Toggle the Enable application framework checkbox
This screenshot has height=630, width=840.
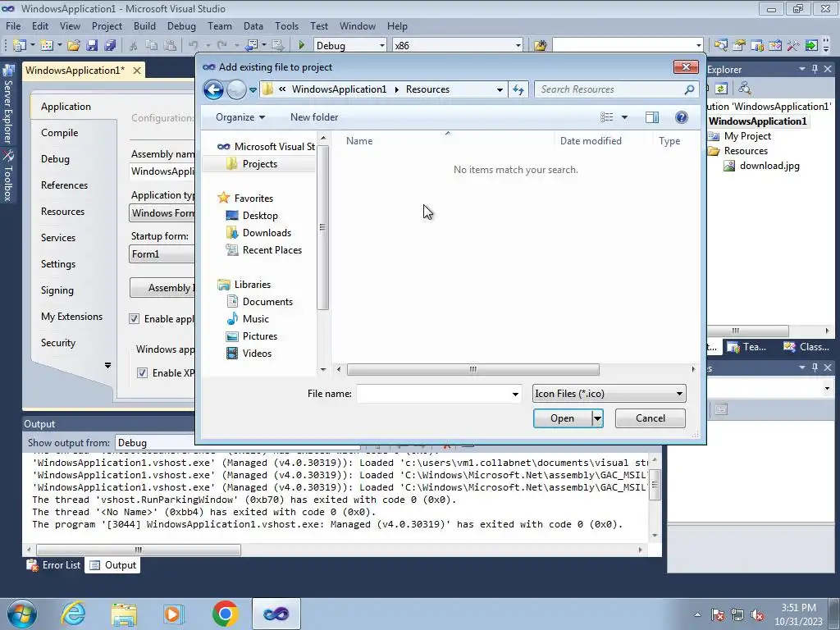tap(134, 319)
